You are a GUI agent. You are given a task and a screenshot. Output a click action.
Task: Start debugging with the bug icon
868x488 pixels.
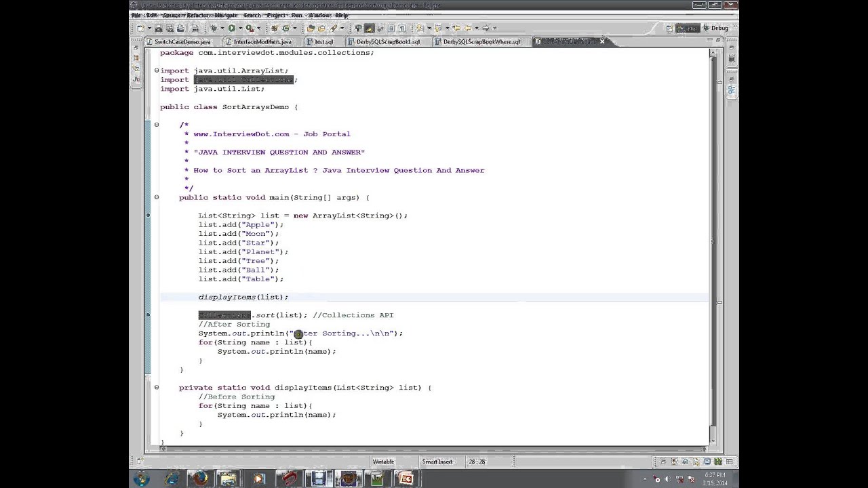214,28
